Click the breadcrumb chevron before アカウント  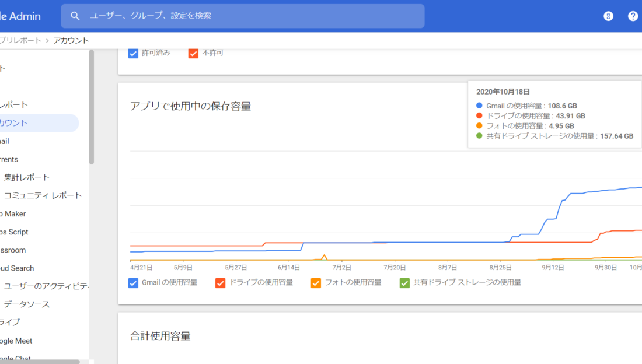click(x=47, y=40)
